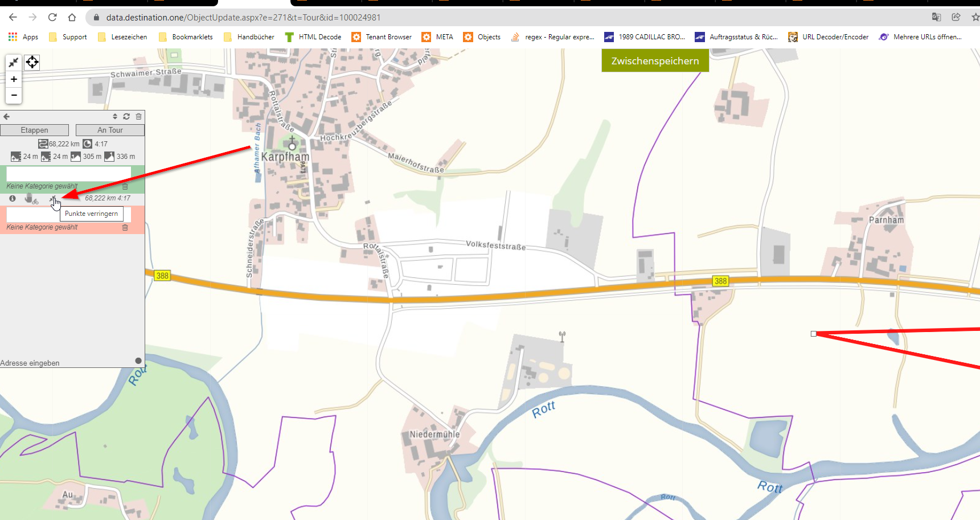Open the Objects bookmark

click(482, 37)
